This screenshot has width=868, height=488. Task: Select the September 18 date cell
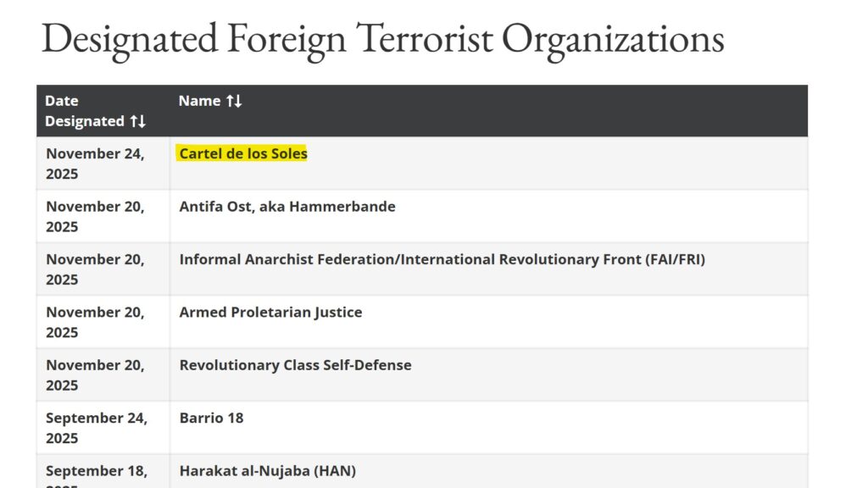click(x=96, y=473)
